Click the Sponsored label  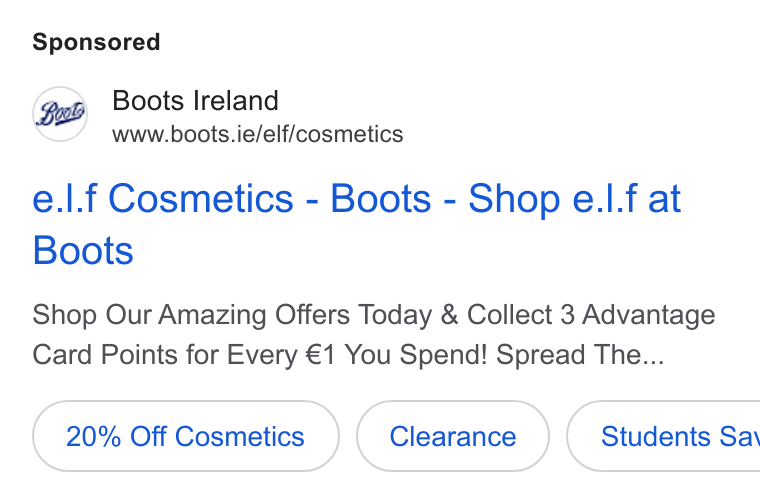coord(96,42)
